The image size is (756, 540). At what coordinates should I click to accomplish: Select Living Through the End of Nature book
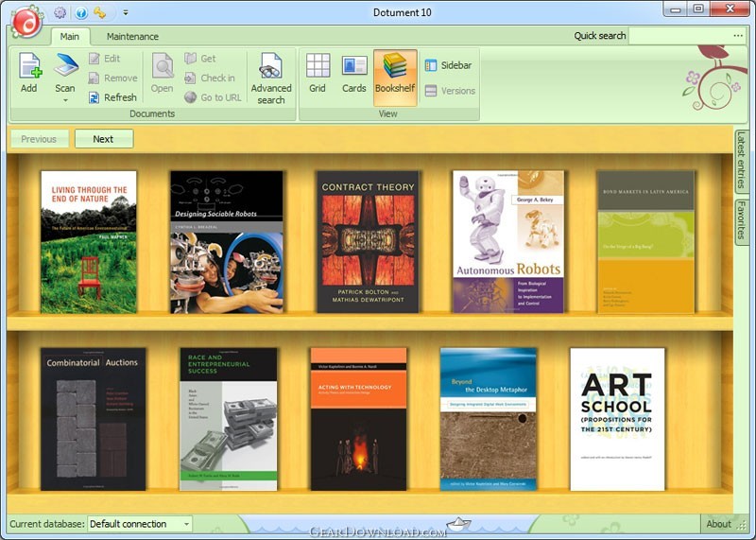[89, 242]
